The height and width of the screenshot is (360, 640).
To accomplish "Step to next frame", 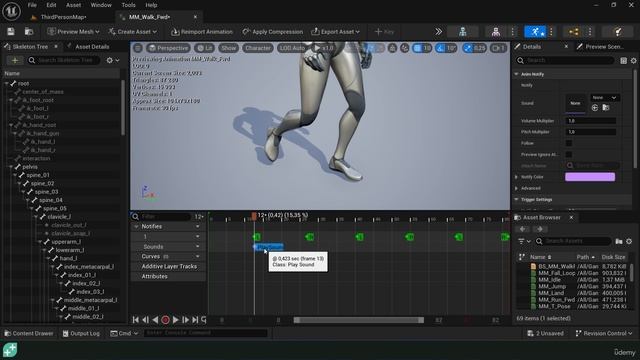I will click(x=185, y=320).
